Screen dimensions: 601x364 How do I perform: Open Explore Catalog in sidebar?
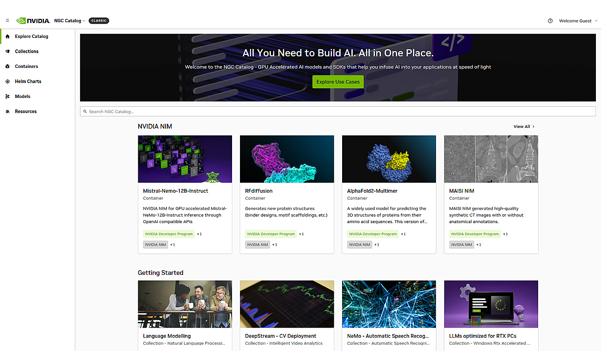tap(31, 36)
